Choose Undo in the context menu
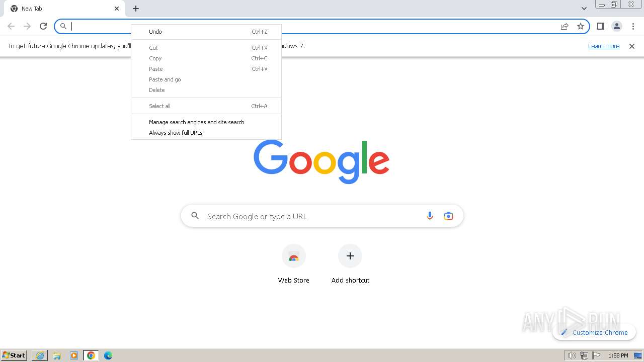Image resolution: width=644 pixels, height=362 pixels. (x=206, y=32)
